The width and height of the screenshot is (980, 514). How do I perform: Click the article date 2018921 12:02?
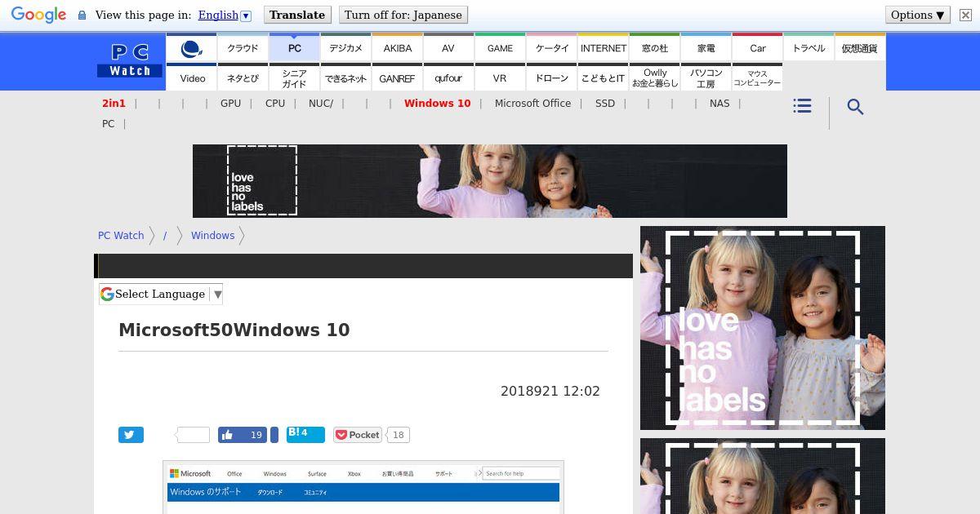550,391
